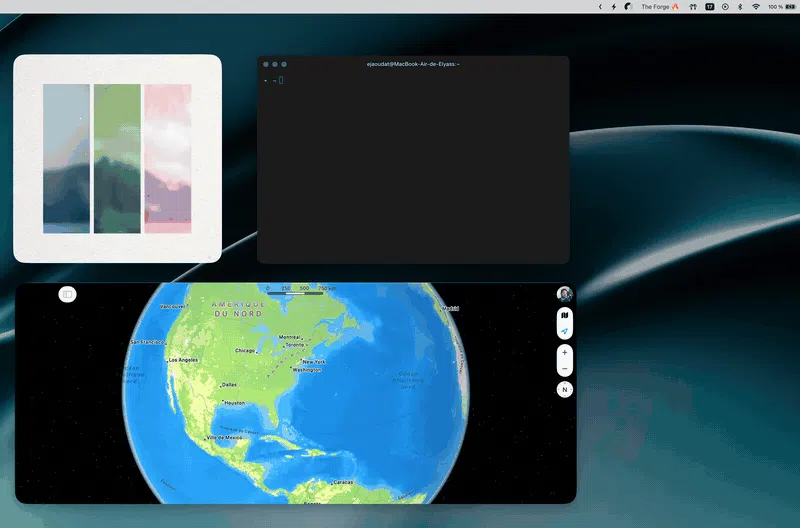Click the crescent-shaped menu bar icon

629,7
